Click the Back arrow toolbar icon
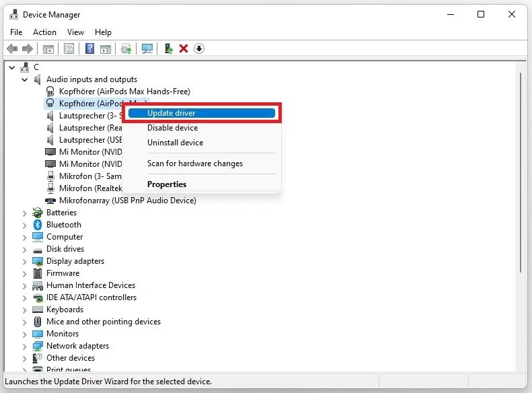532x393 pixels. click(x=12, y=48)
